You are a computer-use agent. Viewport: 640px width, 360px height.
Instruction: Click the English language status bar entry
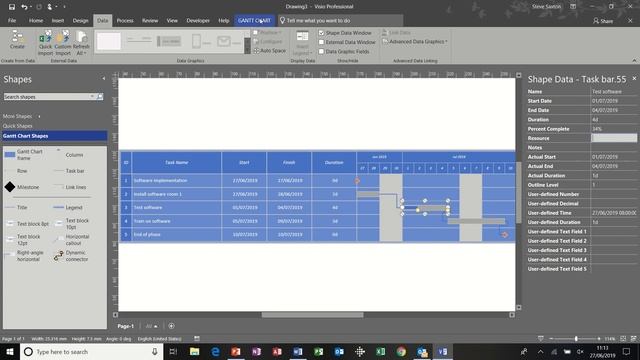[160, 339]
